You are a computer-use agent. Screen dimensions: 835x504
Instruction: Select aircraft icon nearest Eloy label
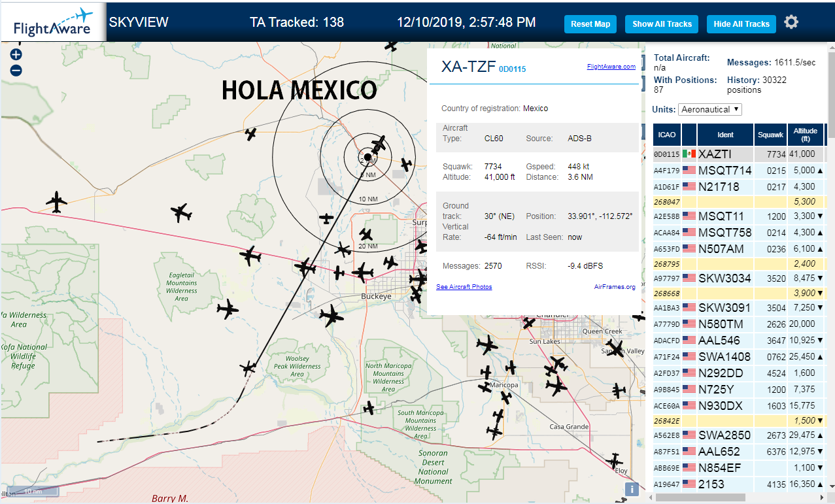click(615, 460)
